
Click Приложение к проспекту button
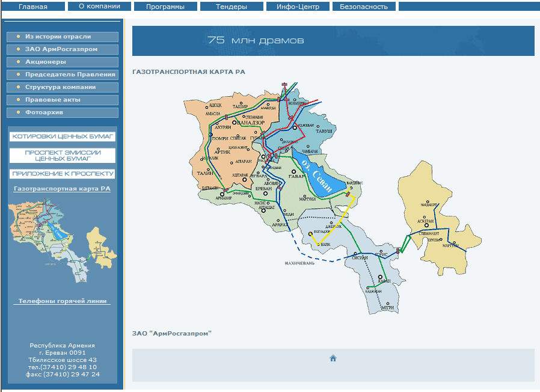63,174
